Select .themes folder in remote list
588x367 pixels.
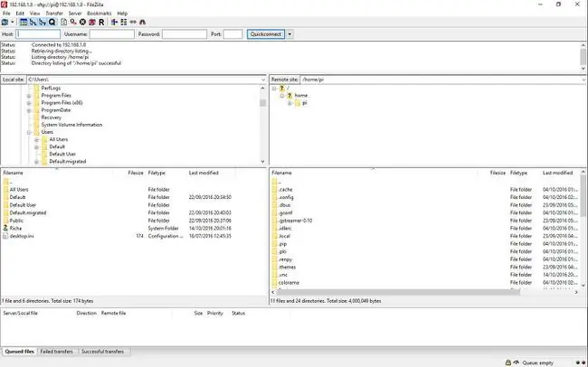[x=287, y=267]
